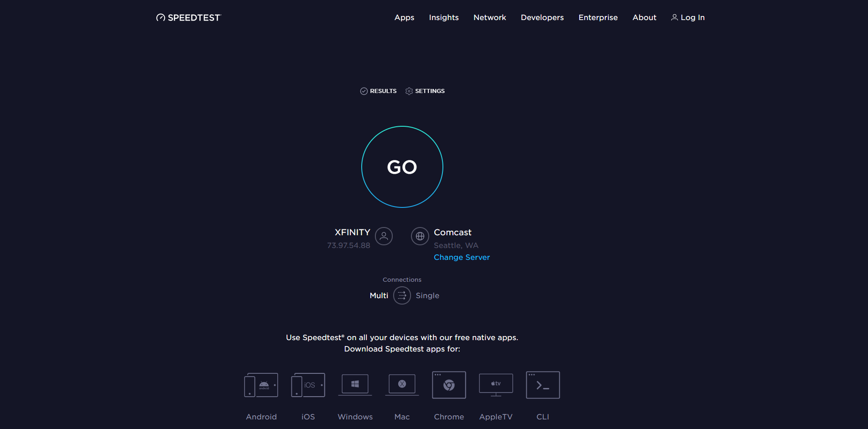Click the CLI terminal icon

543,385
